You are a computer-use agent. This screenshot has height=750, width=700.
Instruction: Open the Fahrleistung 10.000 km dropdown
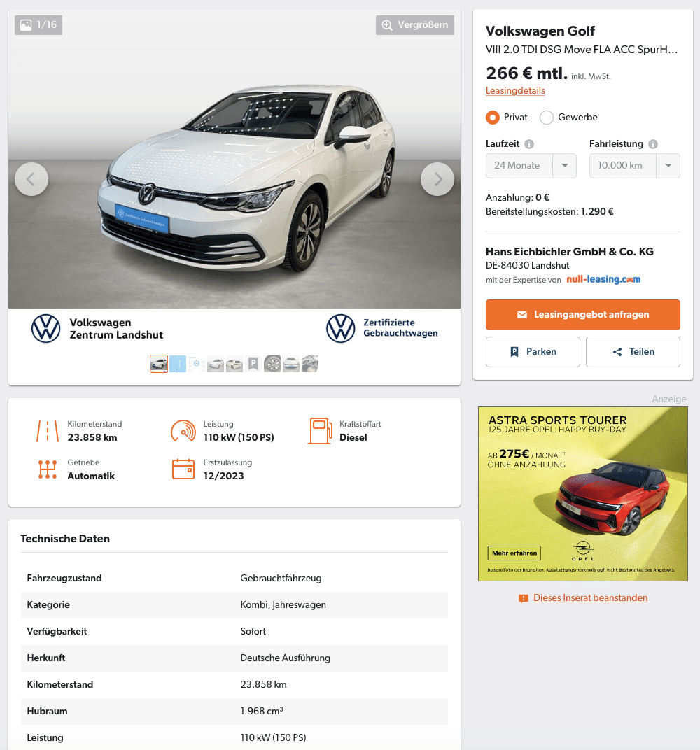coord(634,166)
